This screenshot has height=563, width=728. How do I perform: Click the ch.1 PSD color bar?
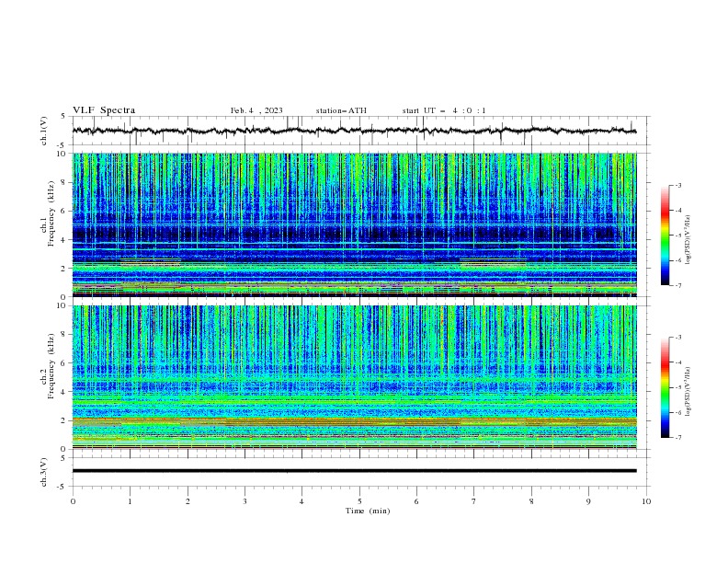pos(665,236)
